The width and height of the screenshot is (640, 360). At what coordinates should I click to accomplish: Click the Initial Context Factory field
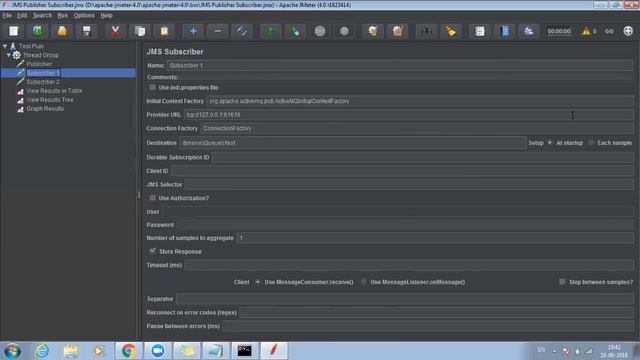click(420, 101)
